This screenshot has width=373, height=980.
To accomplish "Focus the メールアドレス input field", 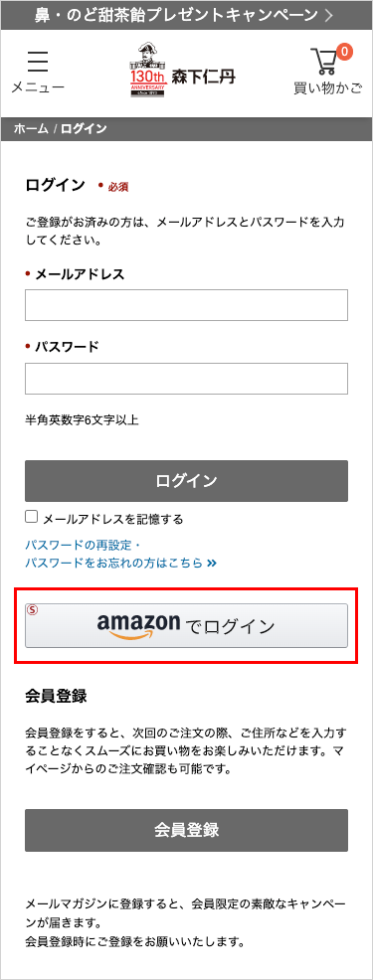I will 187,305.
